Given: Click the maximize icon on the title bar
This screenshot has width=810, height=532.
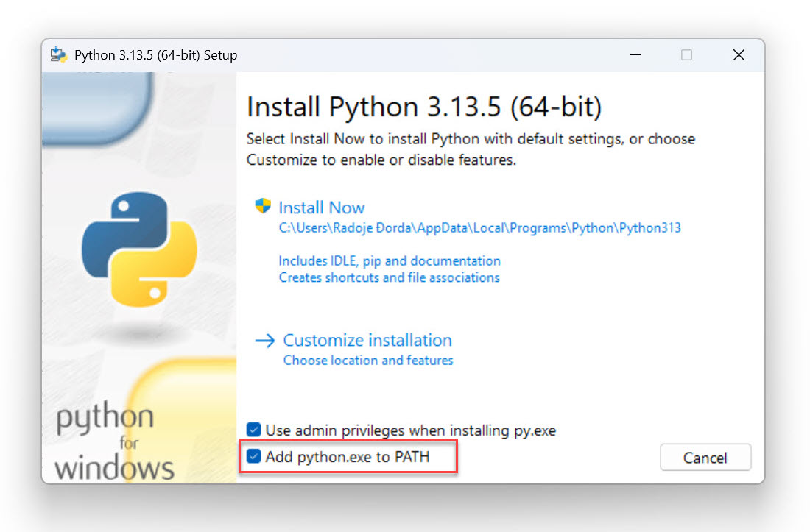Looking at the screenshot, I should click(687, 54).
